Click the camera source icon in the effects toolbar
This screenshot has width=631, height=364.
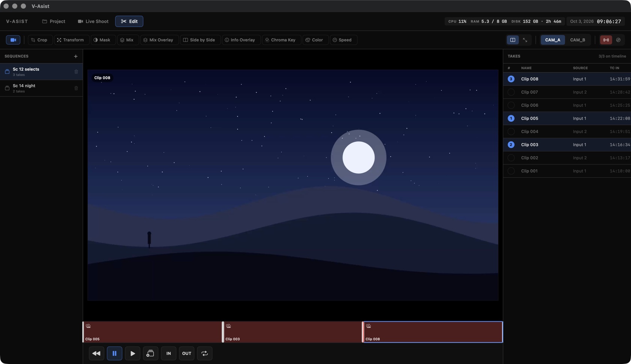click(x=13, y=40)
